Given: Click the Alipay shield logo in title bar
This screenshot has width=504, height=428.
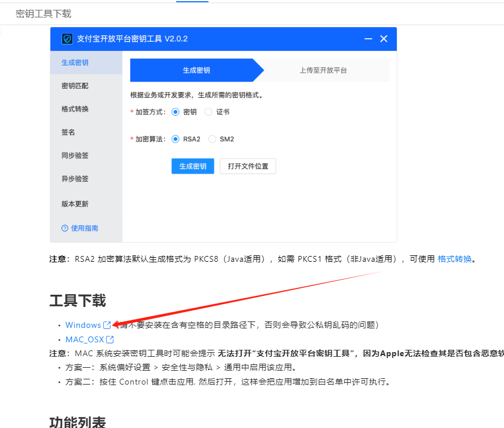Looking at the screenshot, I should point(67,39).
